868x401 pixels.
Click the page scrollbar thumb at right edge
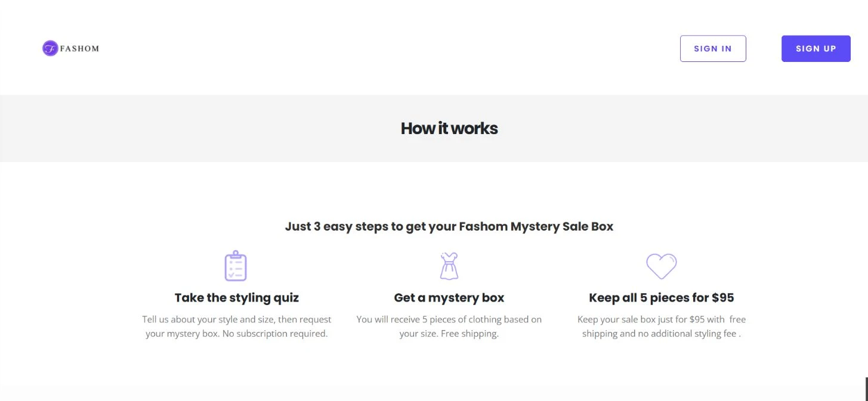pos(866,388)
